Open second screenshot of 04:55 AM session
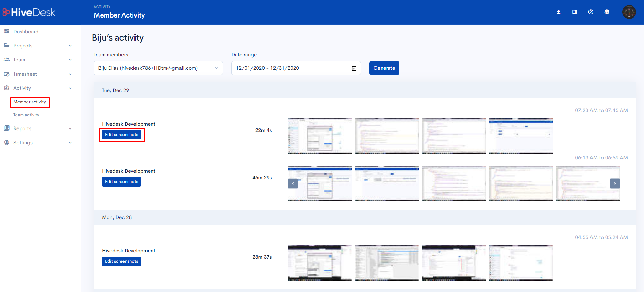 pos(387,263)
